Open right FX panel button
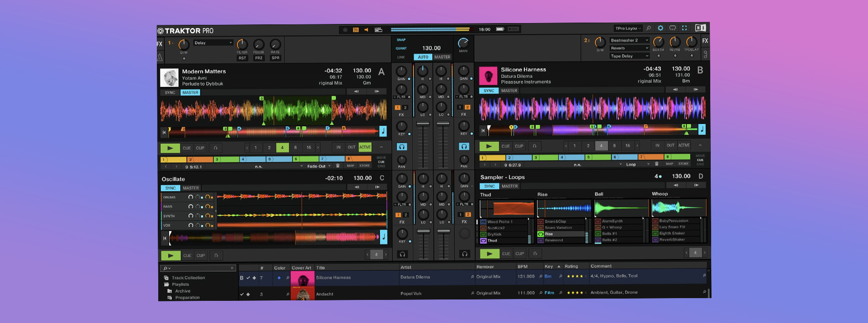Image resolution: width=868 pixels, height=323 pixels. [x=705, y=41]
